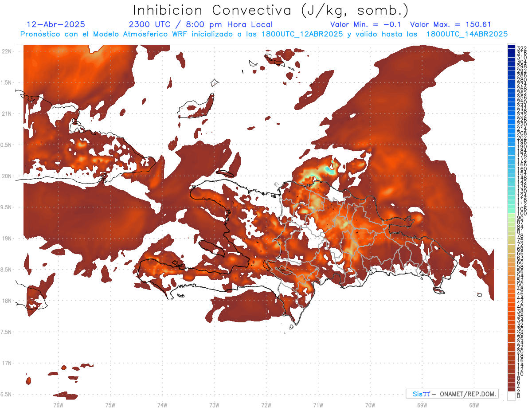Click the colorbar value '322'

point(522,48)
